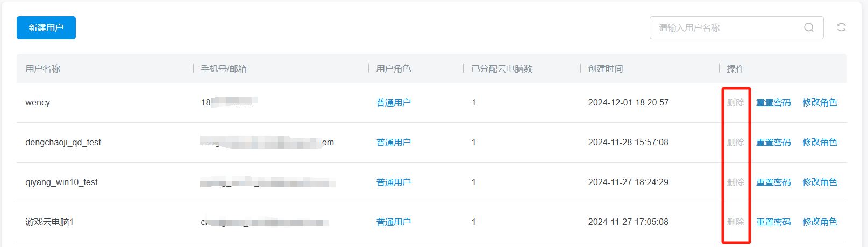
Task: Delete user 游戏云电脑1
Action: pos(735,222)
